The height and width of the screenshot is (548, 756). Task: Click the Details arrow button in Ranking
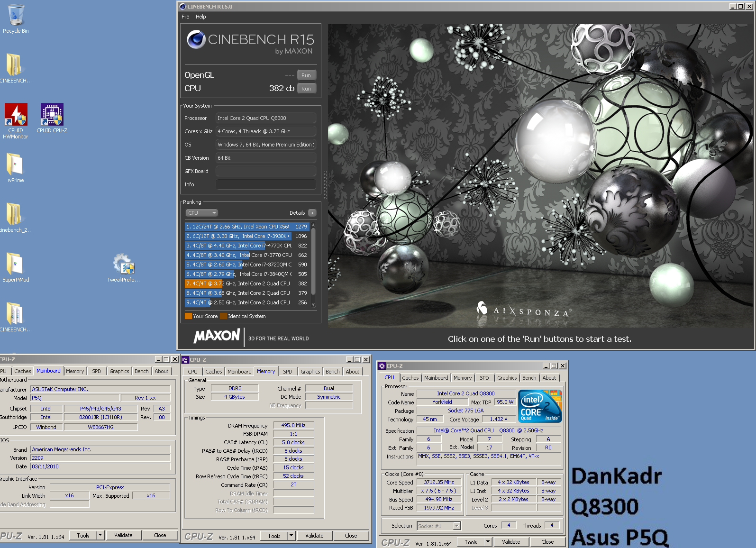point(312,213)
